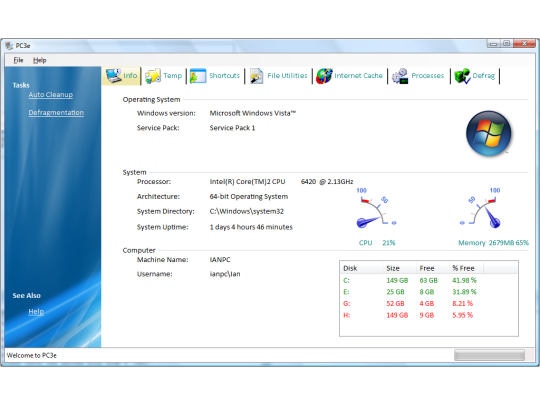Open the Help link under See Also
This screenshot has height=405, width=540.
click(x=36, y=312)
